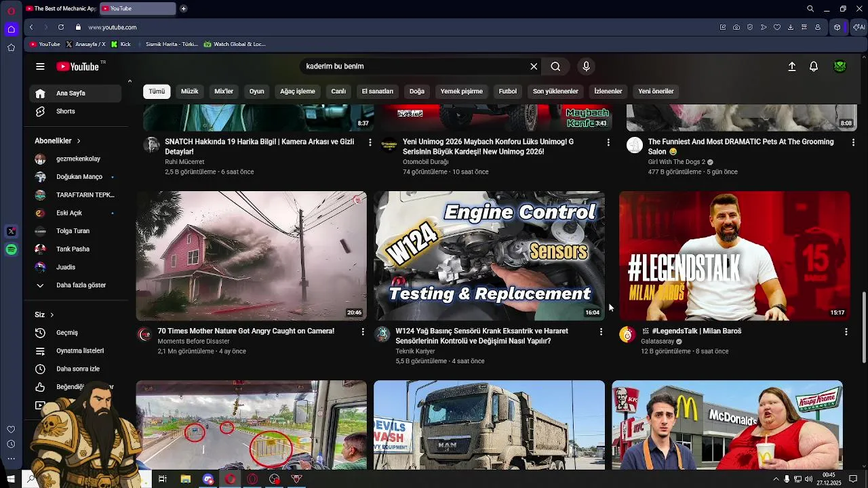
Task: Open options for W124 Yağ Basınç video
Action: [x=601, y=331]
